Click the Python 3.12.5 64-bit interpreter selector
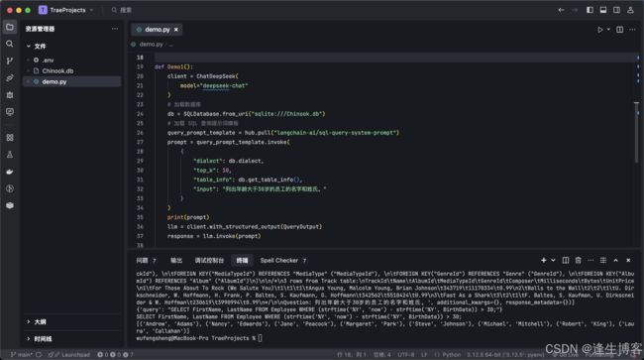The image size is (644, 360). [505, 354]
